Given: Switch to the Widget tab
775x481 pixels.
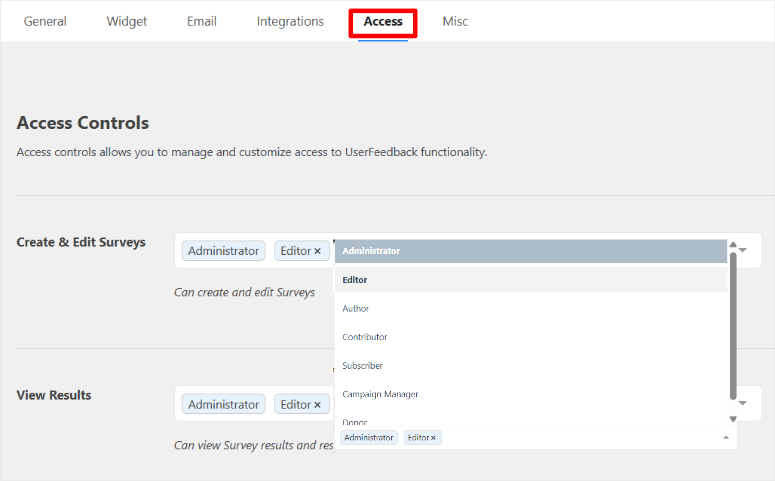Looking at the screenshot, I should pyautogui.click(x=127, y=21).
